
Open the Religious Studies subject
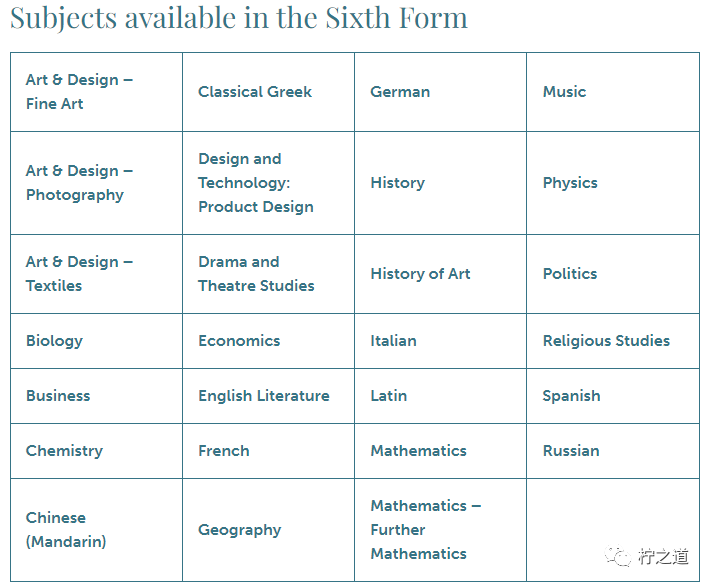coord(606,341)
